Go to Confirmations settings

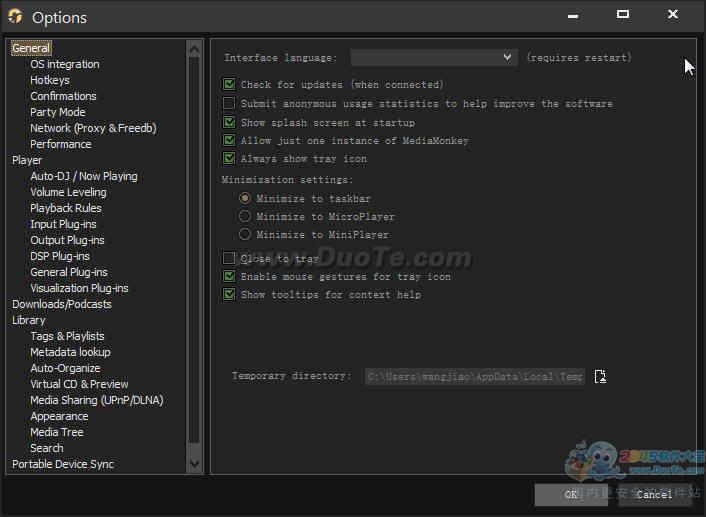click(x=63, y=96)
